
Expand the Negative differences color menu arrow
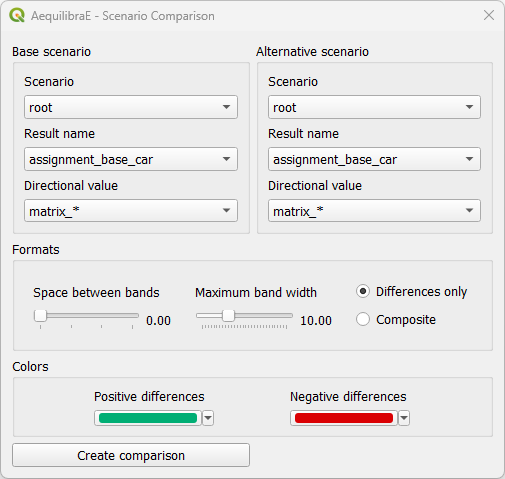click(x=404, y=418)
